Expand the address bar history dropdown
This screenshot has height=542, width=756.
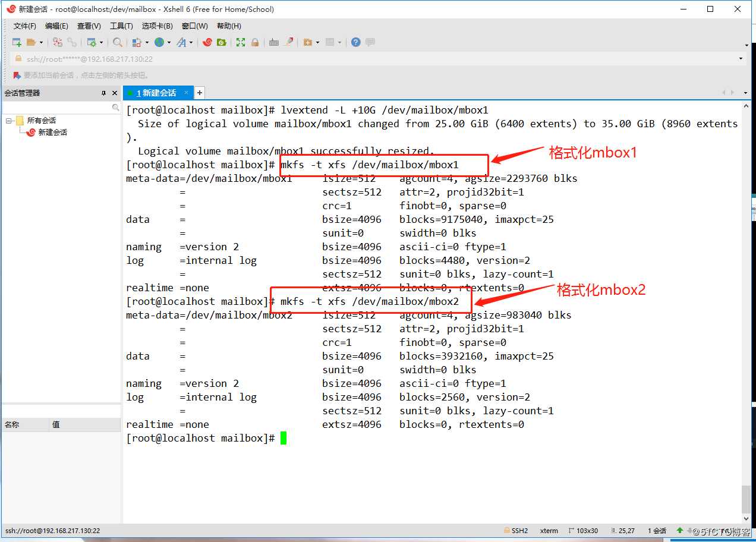coord(741,59)
